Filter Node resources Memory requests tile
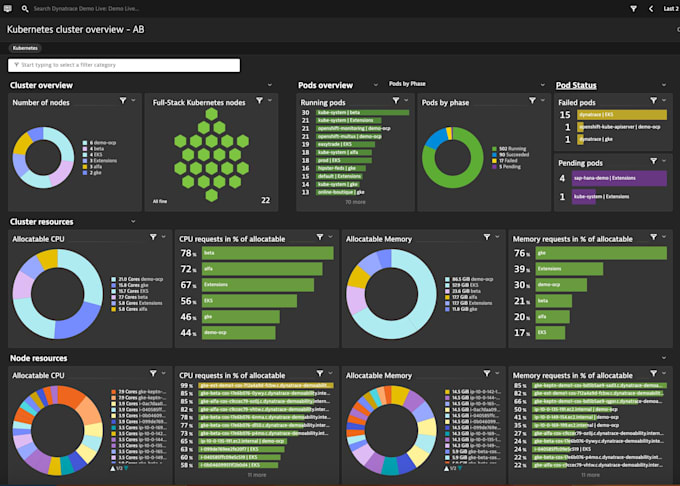Screen dimensions: 680x486 (654, 373)
